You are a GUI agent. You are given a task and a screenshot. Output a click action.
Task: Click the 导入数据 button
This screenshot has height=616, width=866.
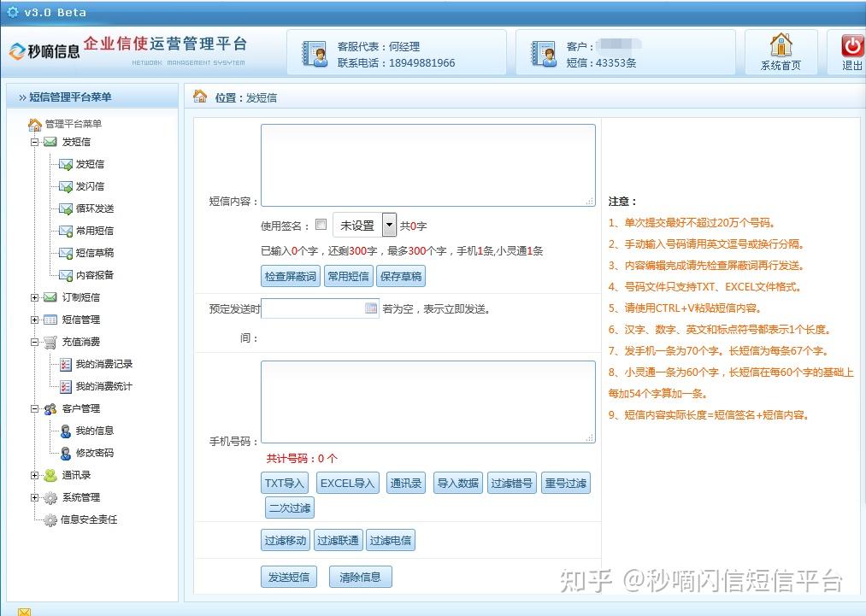[458, 483]
